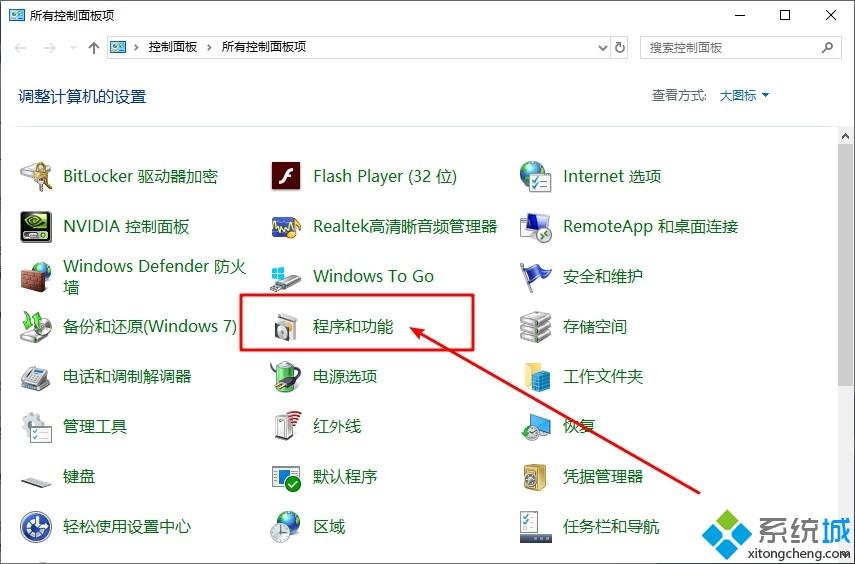Open the BitLocker drive encryption icon

point(36,176)
